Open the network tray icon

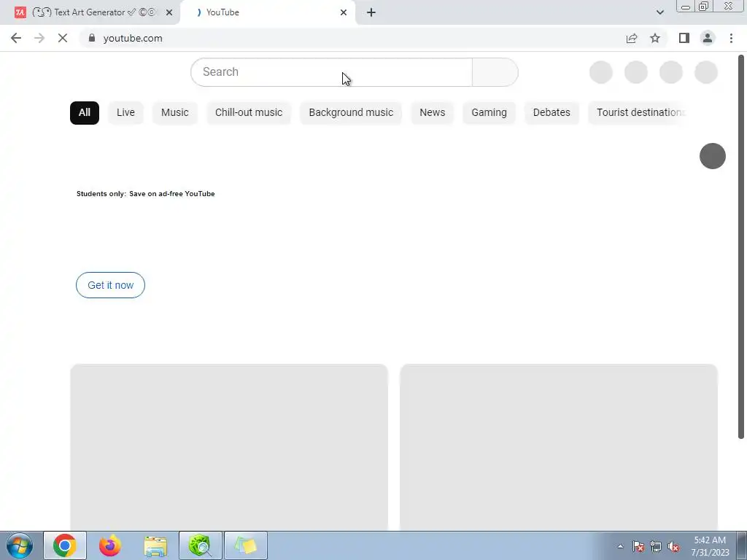tap(656, 546)
